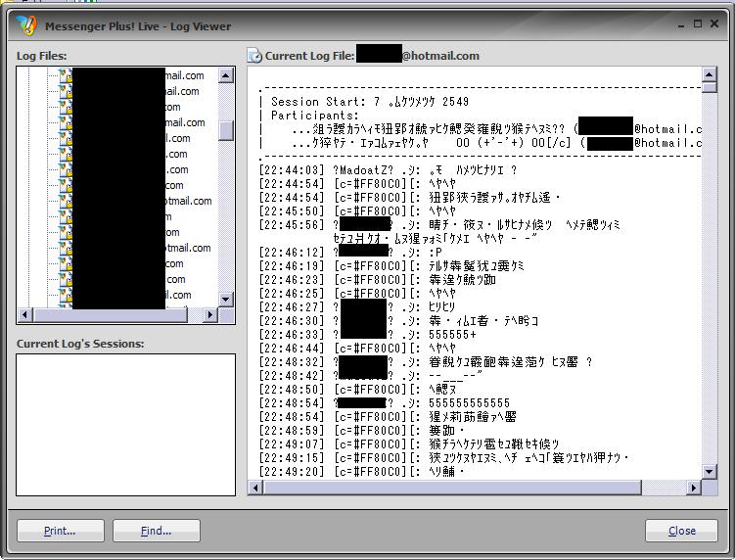Maximize the Log Viewer window
735x560 pixels.
click(697, 23)
